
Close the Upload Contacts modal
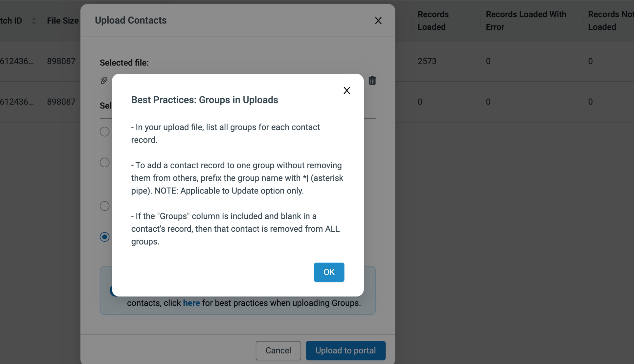[378, 21]
